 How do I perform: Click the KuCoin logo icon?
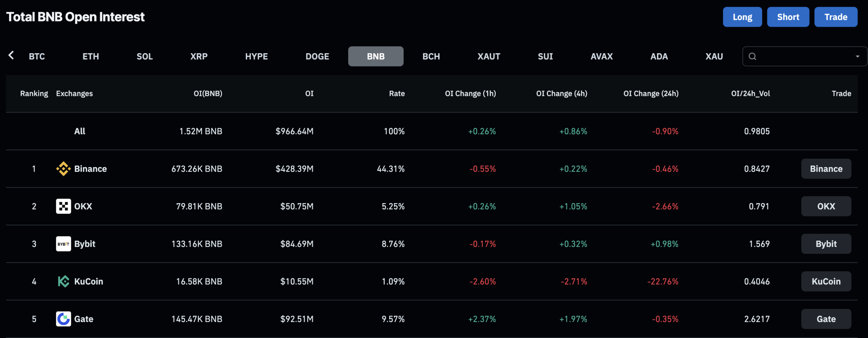(x=63, y=281)
